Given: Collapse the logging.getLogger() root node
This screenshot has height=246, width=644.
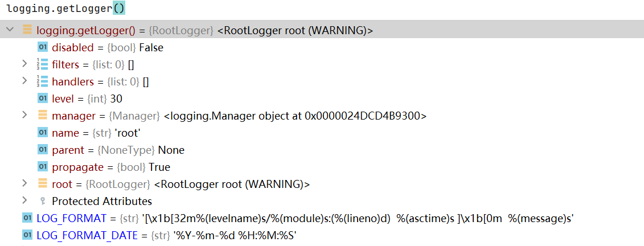Looking at the screenshot, I should pyautogui.click(x=10, y=30).
